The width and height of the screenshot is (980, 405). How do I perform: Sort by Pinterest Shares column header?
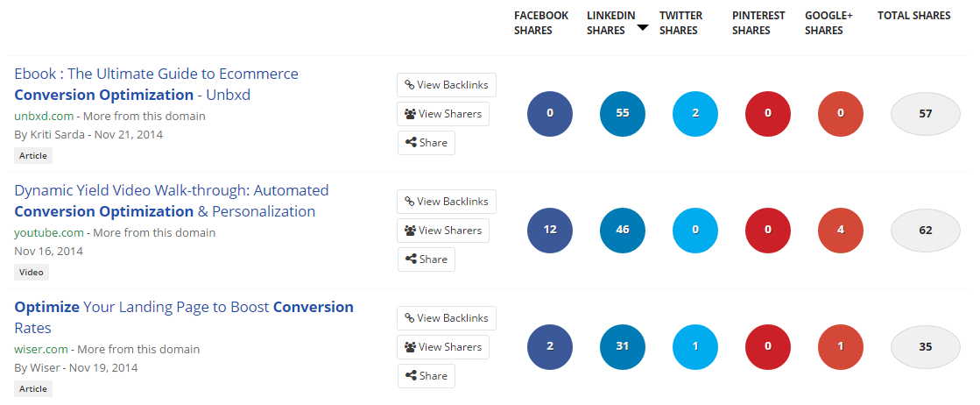[x=758, y=23]
